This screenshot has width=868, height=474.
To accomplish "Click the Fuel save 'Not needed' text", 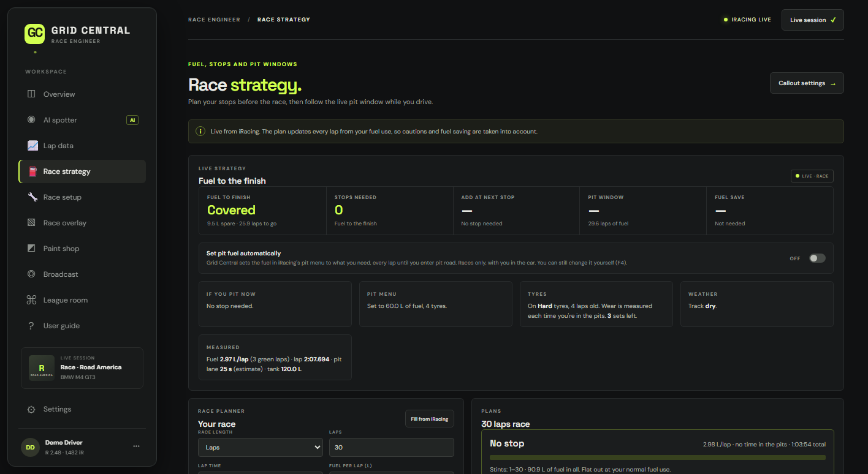I will point(730,224).
